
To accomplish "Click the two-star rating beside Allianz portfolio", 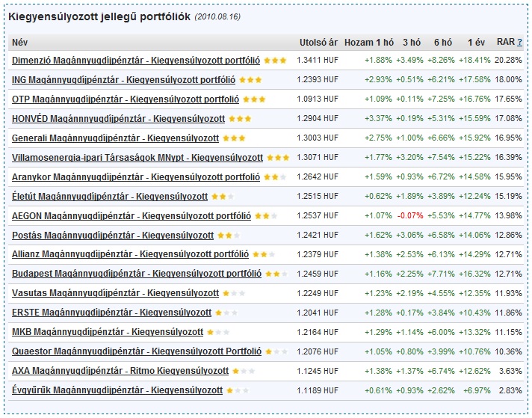I will click(x=264, y=254).
